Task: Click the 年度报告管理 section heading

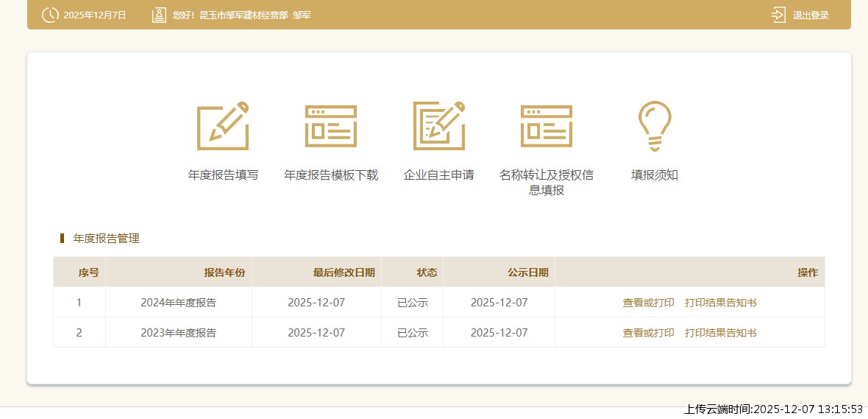Action: tap(106, 239)
